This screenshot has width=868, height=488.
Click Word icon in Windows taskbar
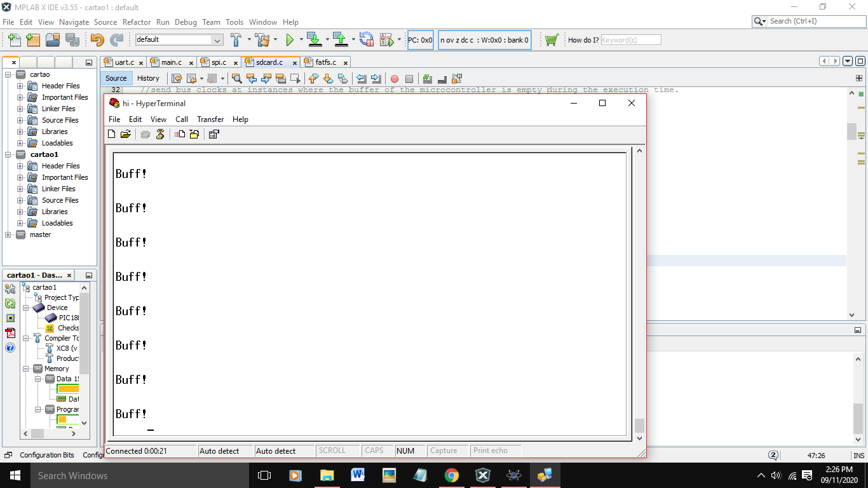[x=358, y=475]
